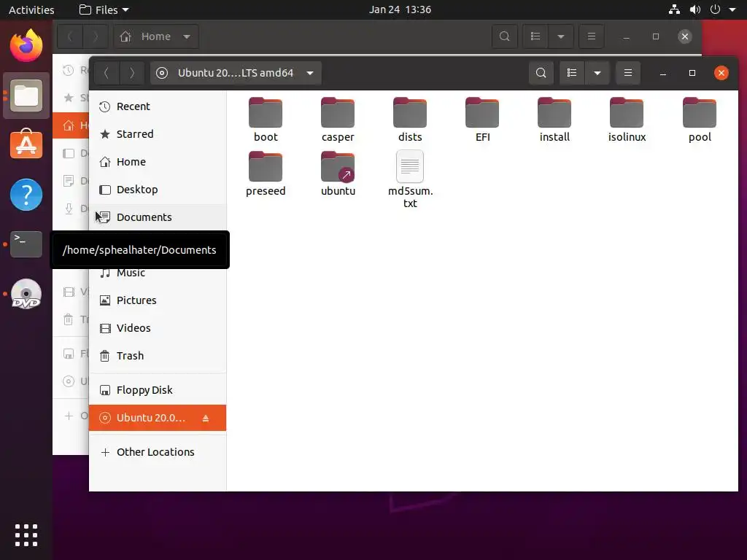Click the volume icon in top bar
The height and width of the screenshot is (560, 747).
pyautogui.click(x=695, y=9)
